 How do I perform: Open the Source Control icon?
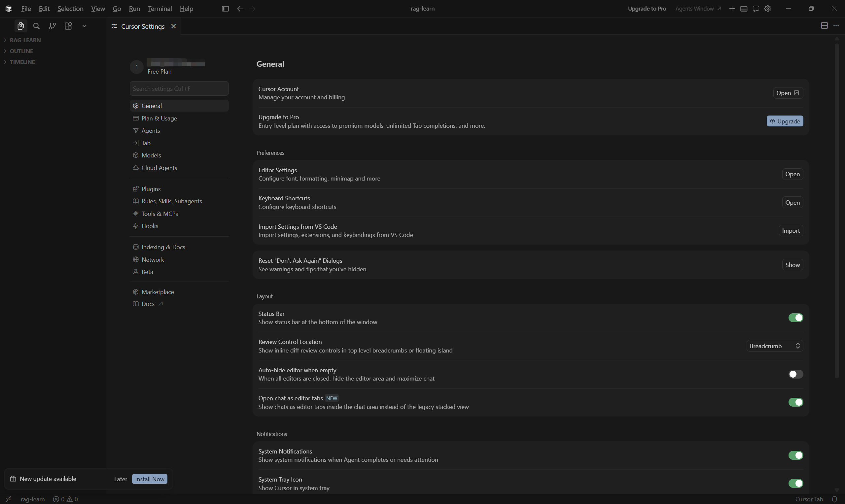(52, 26)
